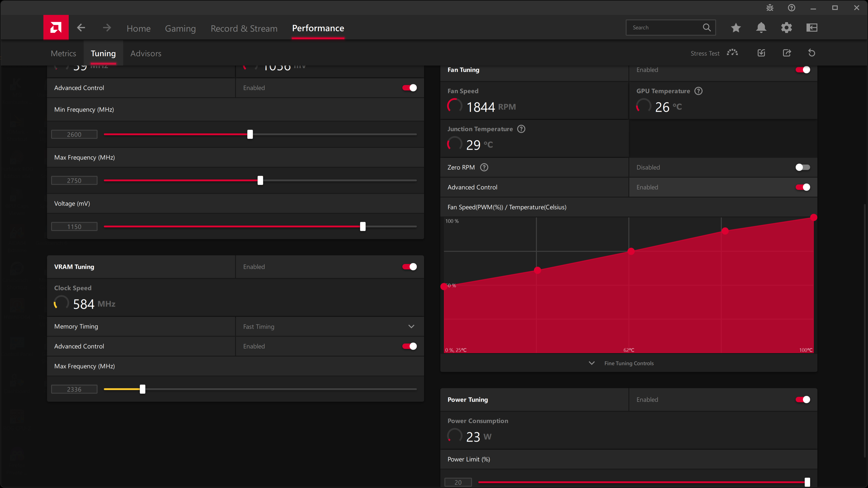
Task: Open notifications bell icon
Action: pos(761,28)
